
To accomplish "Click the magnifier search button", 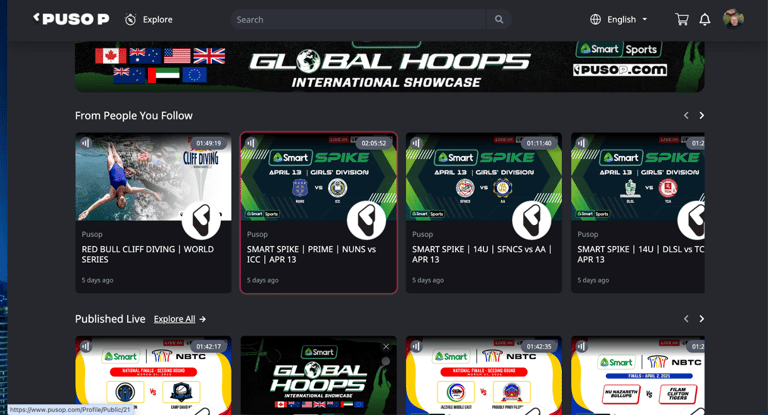I will coord(499,20).
